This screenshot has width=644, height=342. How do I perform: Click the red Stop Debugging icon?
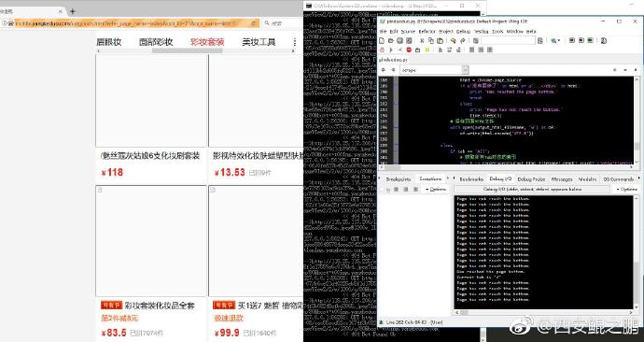pos(409,50)
